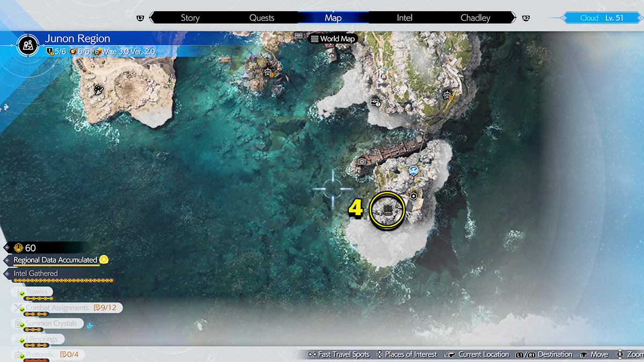
Task: Toggle the Towers intel category
Action: coord(36,292)
